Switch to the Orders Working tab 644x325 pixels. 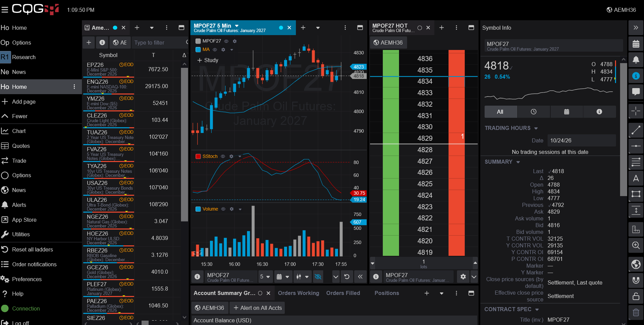(x=298, y=293)
